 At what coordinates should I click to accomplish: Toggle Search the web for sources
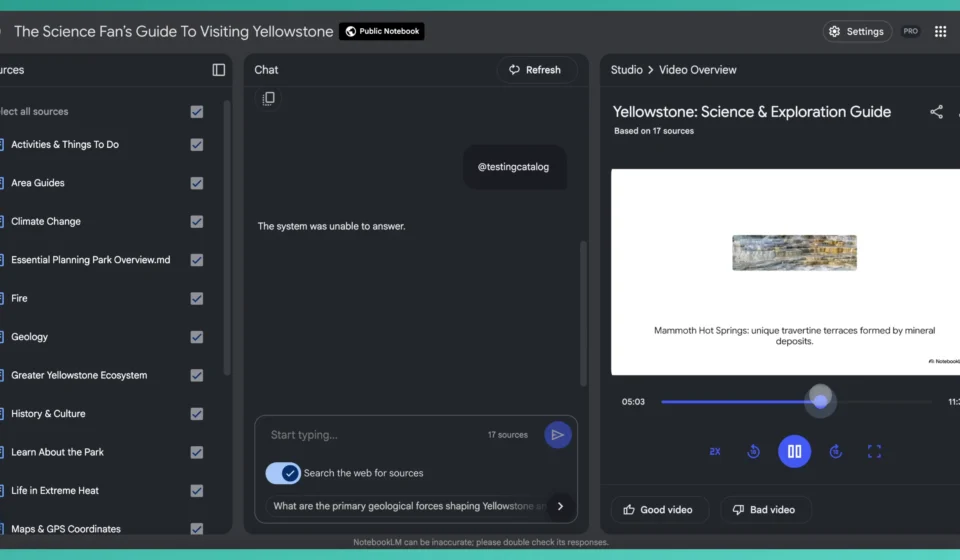click(283, 473)
